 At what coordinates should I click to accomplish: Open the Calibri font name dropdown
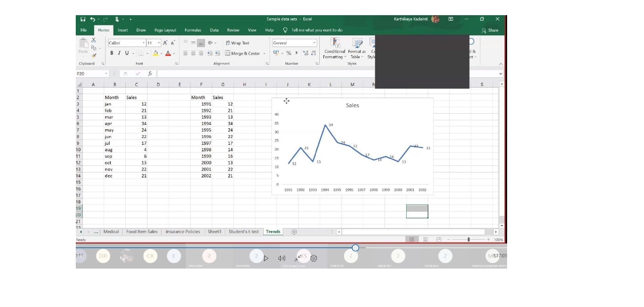143,43
